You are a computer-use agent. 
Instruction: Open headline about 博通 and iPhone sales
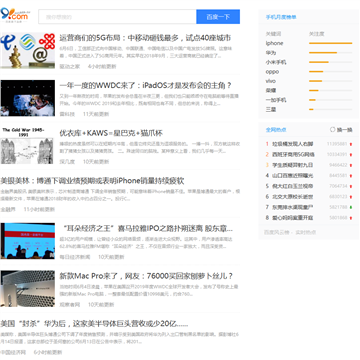point(92,181)
